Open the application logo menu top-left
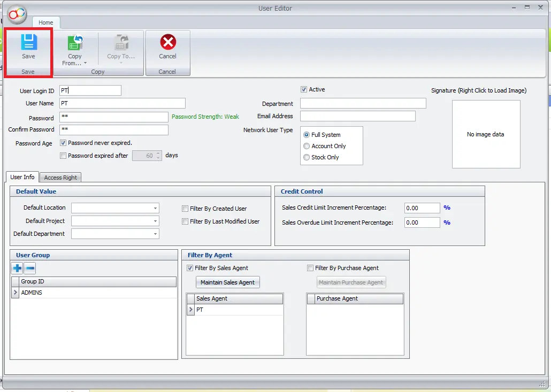The height and width of the screenshot is (392, 551). click(x=16, y=14)
